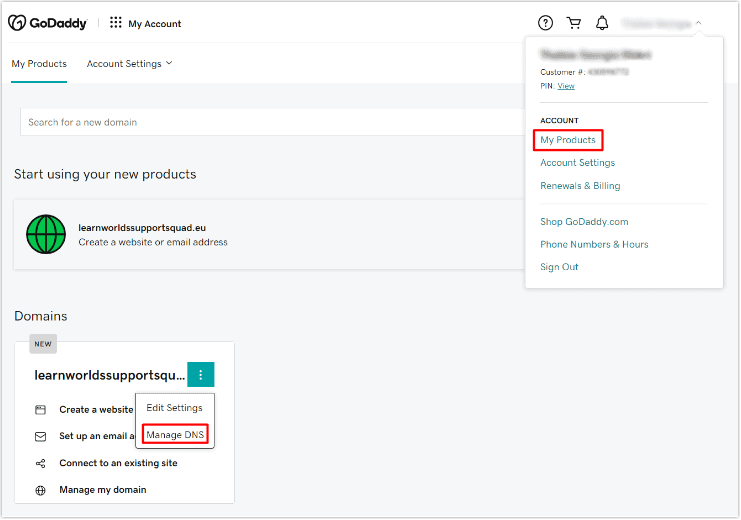The height and width of the screenshot is (520, 741).
Task: Go to My Products in account menu
Action: (568, 140)
